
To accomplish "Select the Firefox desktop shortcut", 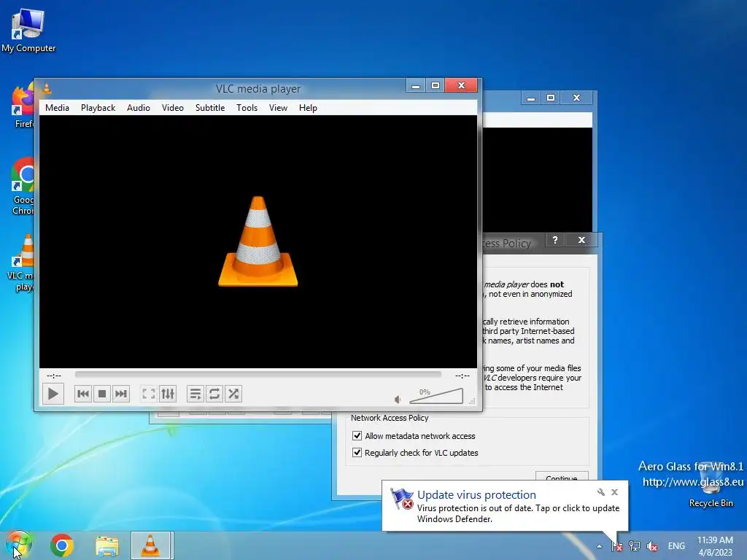I will point(23,106).
